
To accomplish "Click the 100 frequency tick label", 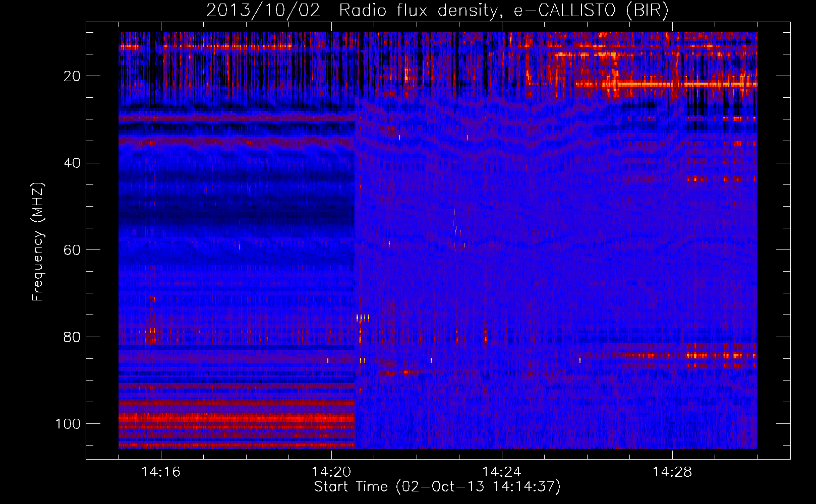I will [x=68, y=424].
